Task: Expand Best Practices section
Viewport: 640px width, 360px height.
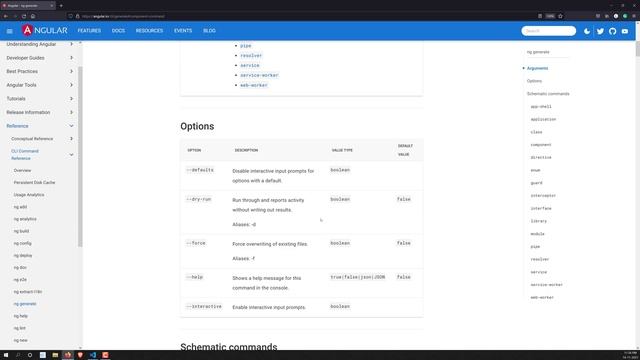Action: pos(39,71)
